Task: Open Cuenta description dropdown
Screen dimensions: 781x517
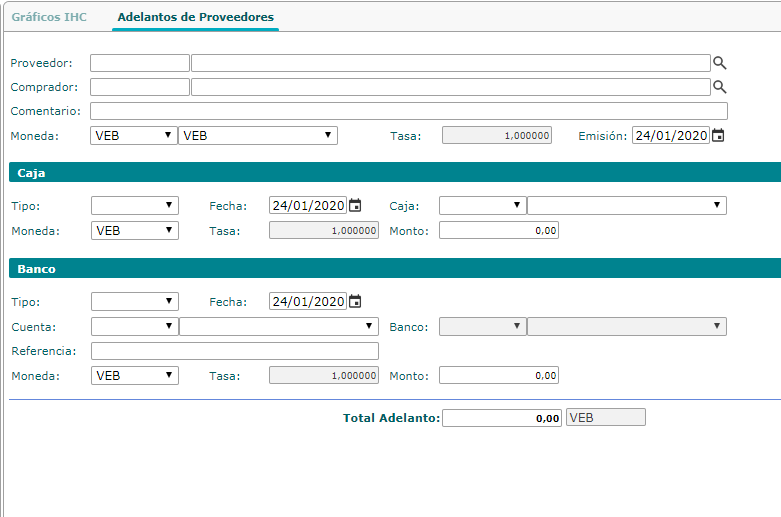Action: 279,326
